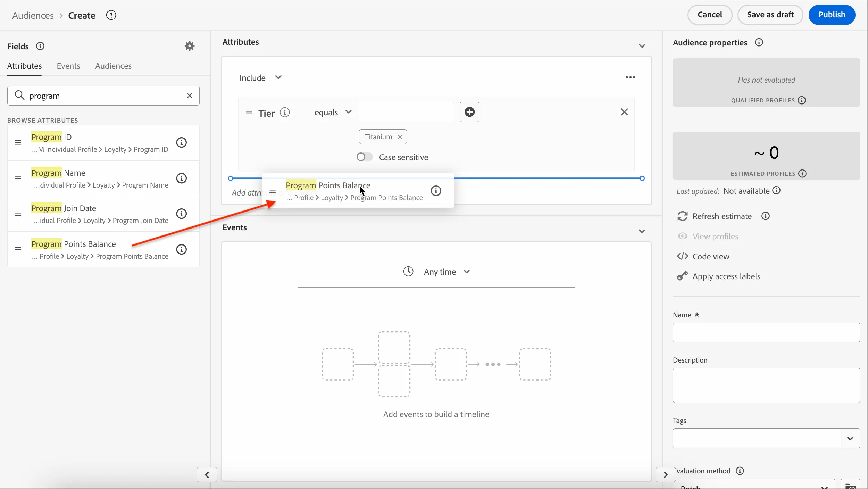Go to Audiences breadcrumb

click(x=33, y=16)
